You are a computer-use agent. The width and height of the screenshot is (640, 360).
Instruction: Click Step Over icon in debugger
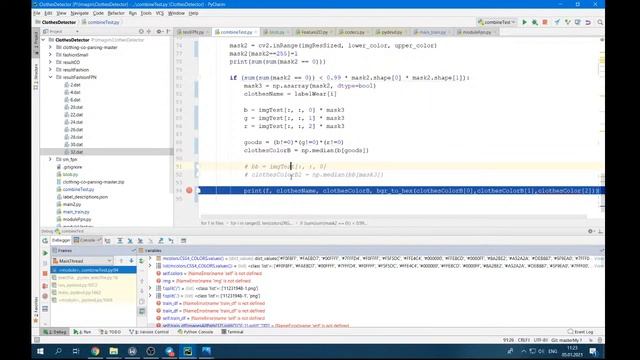tap(120, 241)
